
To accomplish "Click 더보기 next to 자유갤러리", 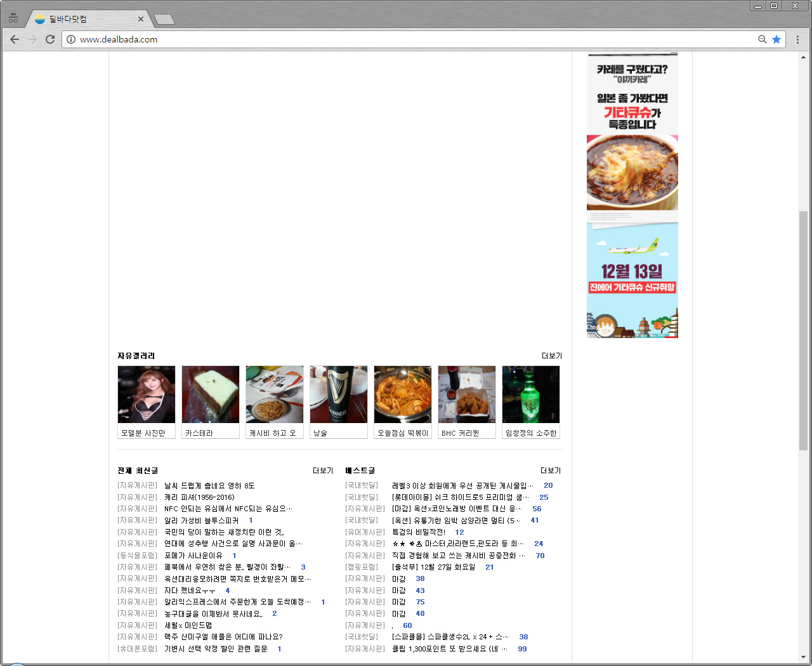I will coord(551,356).
